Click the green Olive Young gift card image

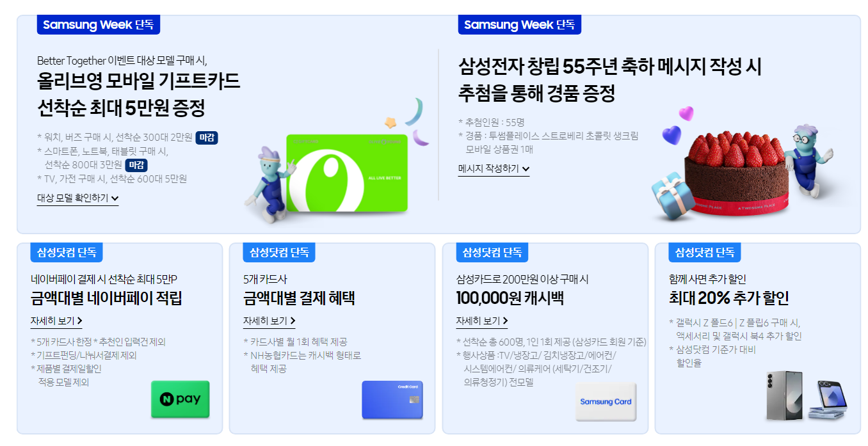347,173
